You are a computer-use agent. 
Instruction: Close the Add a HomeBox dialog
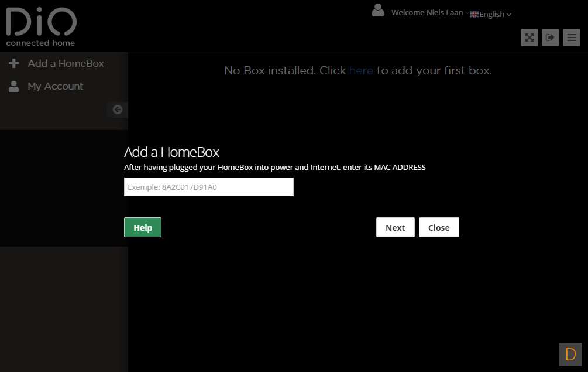[439, 228]
